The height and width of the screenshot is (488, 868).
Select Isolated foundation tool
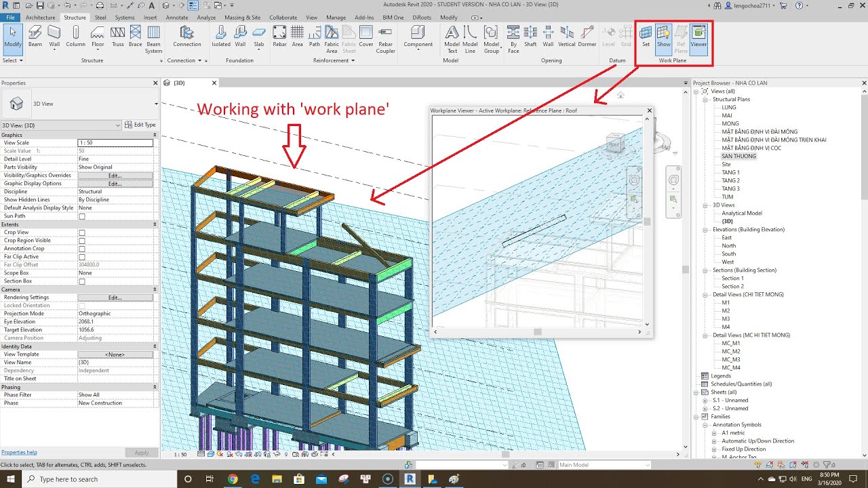(221, 36)
